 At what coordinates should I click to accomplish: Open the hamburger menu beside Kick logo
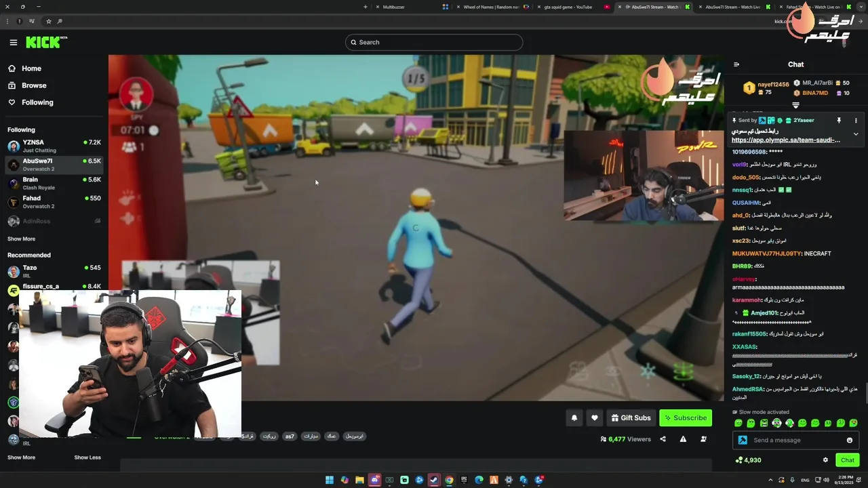pos(13,42)
